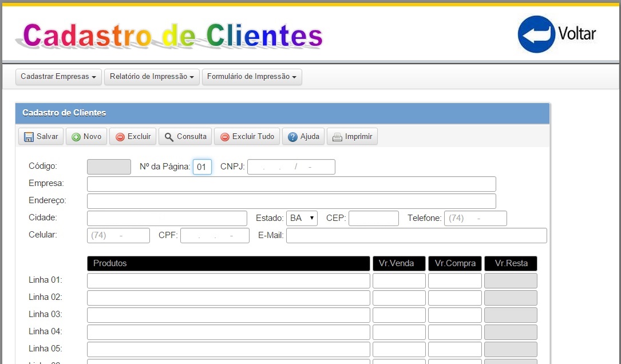
Task: Open the Estado select box showing BA
Action: tap(302, 218)
